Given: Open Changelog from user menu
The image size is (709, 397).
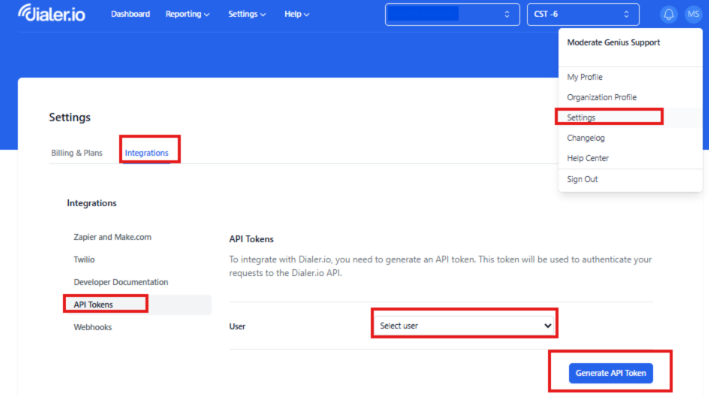Looking at the screenshot, I should coord(586,138).
